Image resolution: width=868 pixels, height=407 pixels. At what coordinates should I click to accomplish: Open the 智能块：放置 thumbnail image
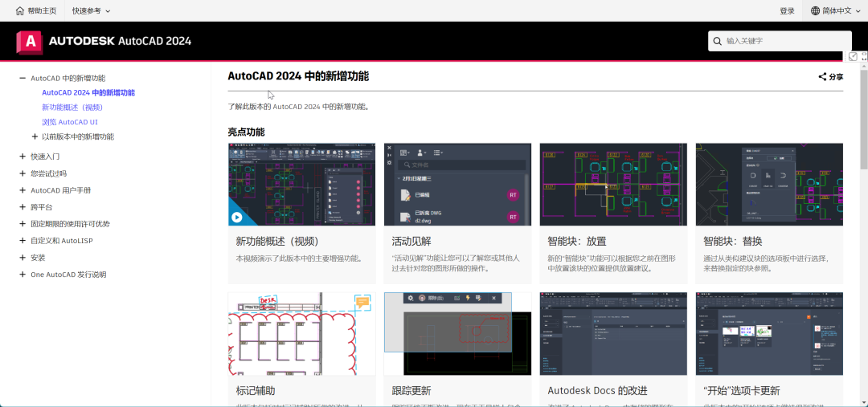(613, 184)
